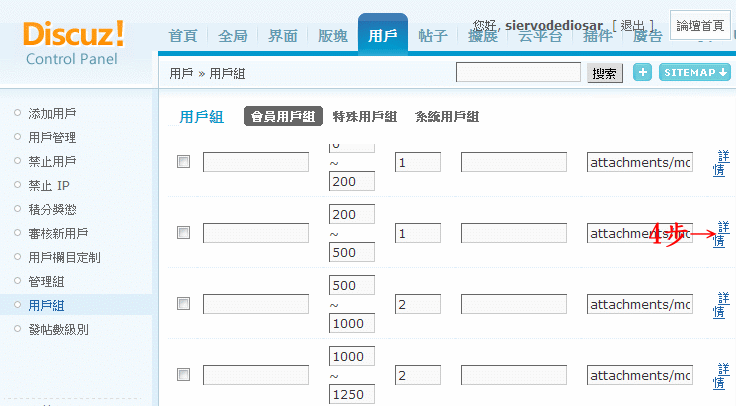Open the SITEMAP dropdown button
Image resolution: width=736 pixels, height=406 pixels.
pyautogui.click(x=695, y=73)
